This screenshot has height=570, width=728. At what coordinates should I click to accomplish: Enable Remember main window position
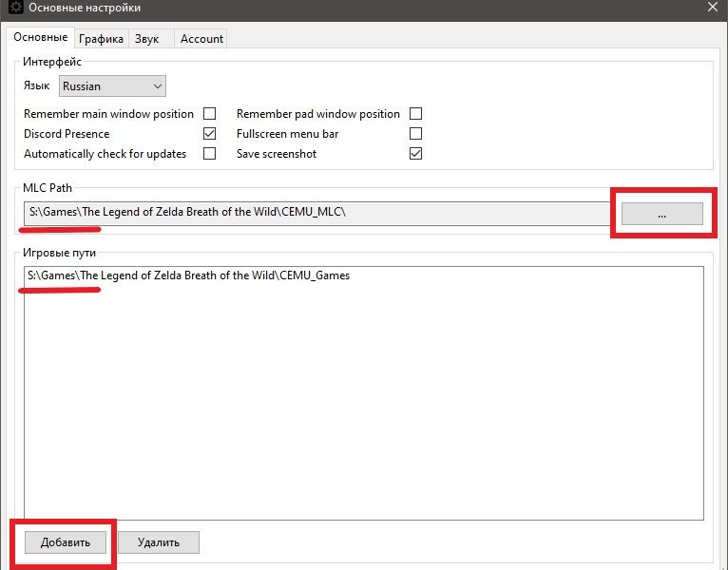(210, 114)
